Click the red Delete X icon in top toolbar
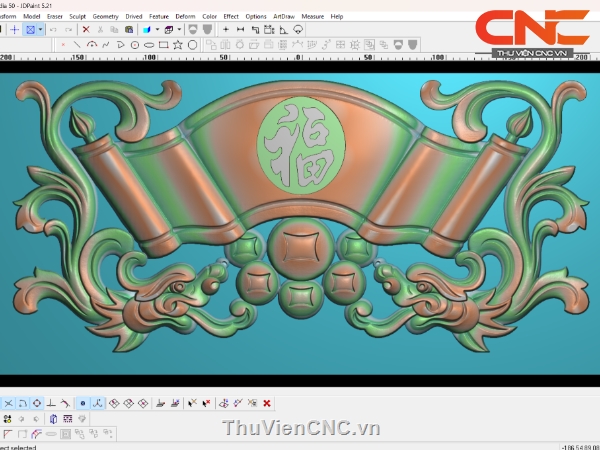 click(85, 30)
